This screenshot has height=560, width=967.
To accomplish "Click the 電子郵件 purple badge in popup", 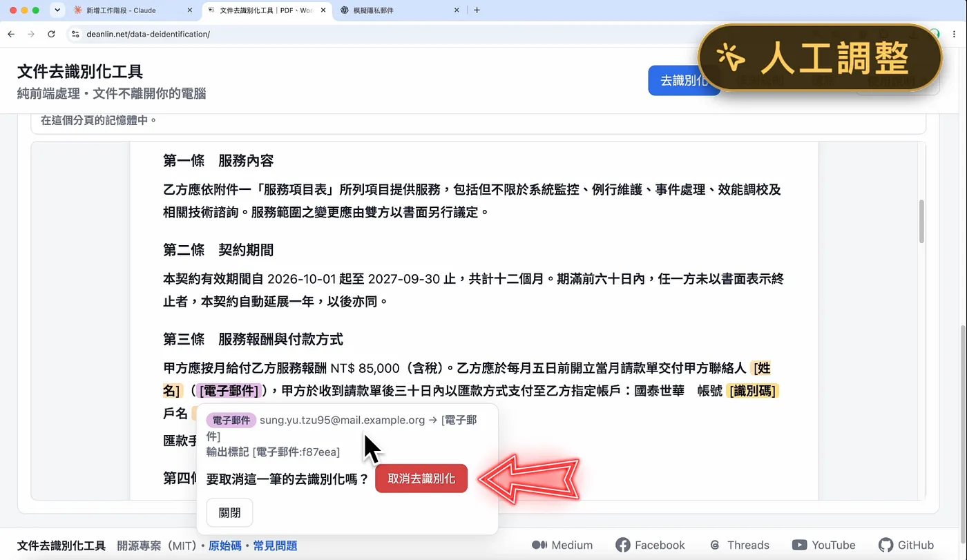I will (x=231, y=421).
